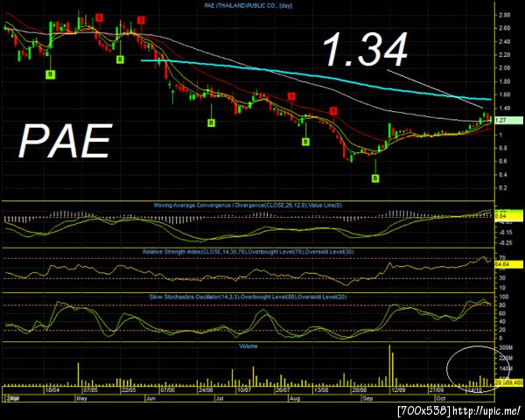Select the Relative Strength Index panel title
The width and height of the screenshot is (525, 420).
(x=248, y=252)
